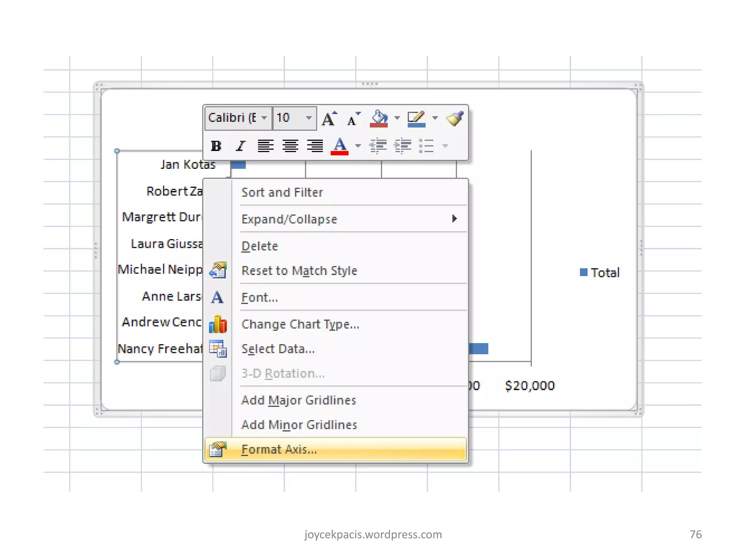Open the font color dropdown arrow
This screenshot has width=747, height=560.
pos(358,146)
